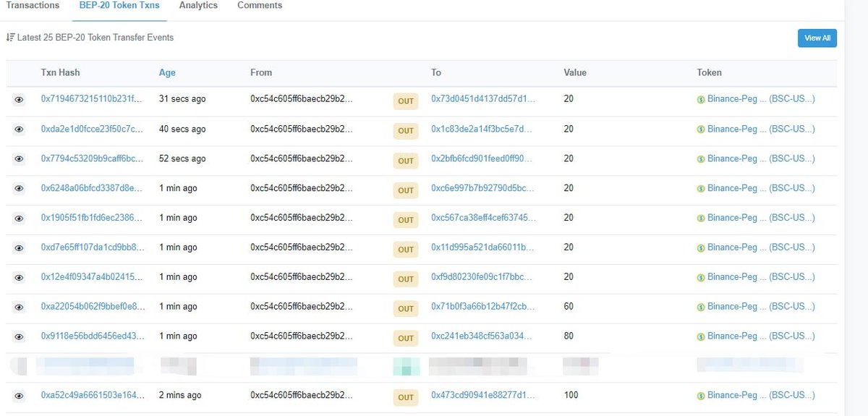Image resolution: width=868 pixels, height=416 pixels.
Task: Click the OUT badge in the value 60 row
Action: coord(406,308)
